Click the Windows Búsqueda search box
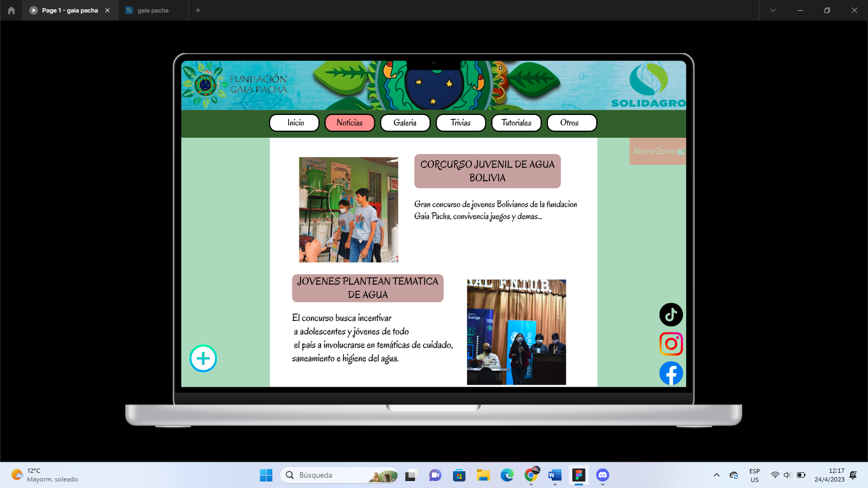The height and width of the screenshot is (488, 868). pyautogui.click(x=331, y=476)
